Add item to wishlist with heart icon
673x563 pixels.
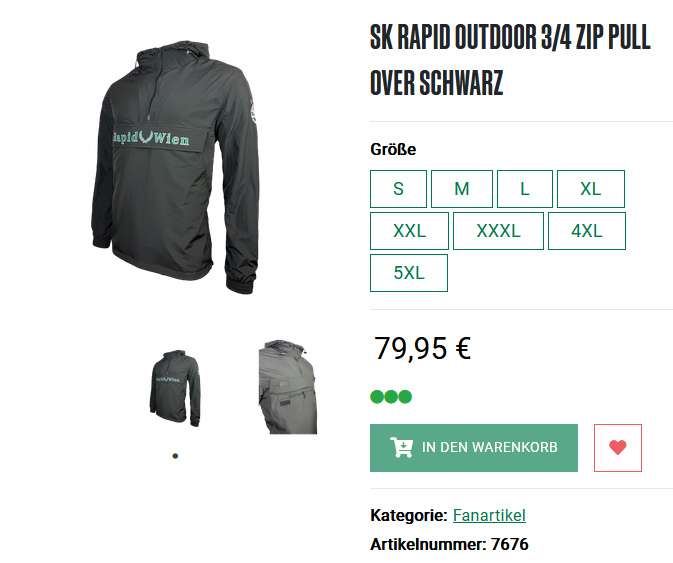pos(618,448)
